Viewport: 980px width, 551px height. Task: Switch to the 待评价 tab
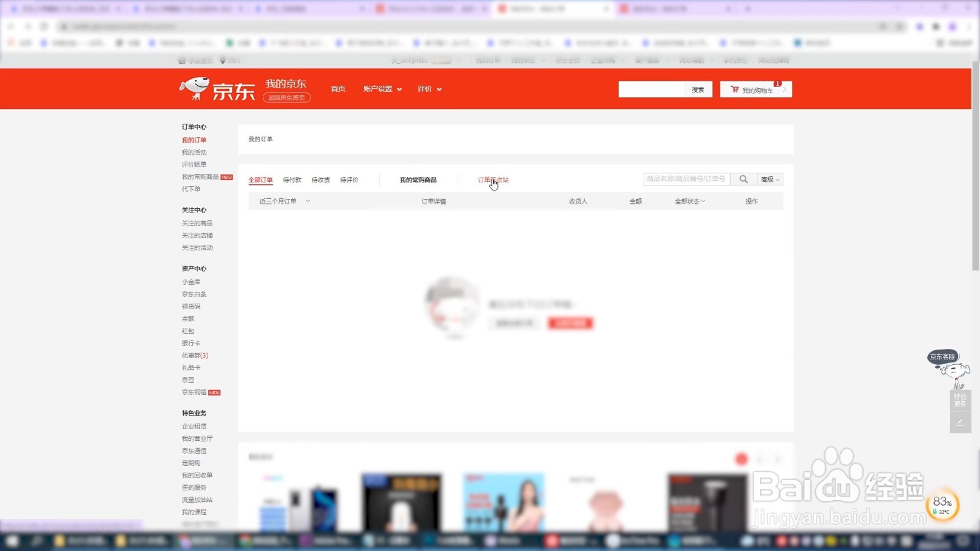pyautogui.click(x=349, y=180)
